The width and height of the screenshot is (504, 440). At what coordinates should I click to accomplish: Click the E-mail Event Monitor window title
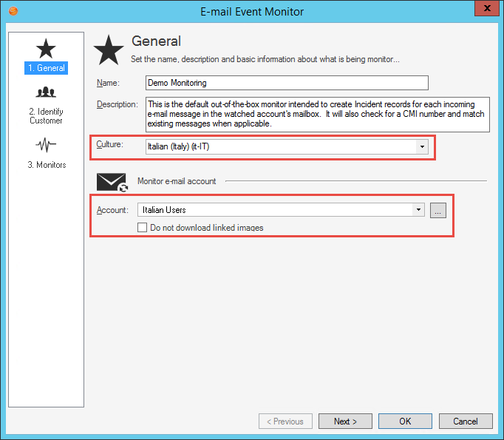[252, 12]
